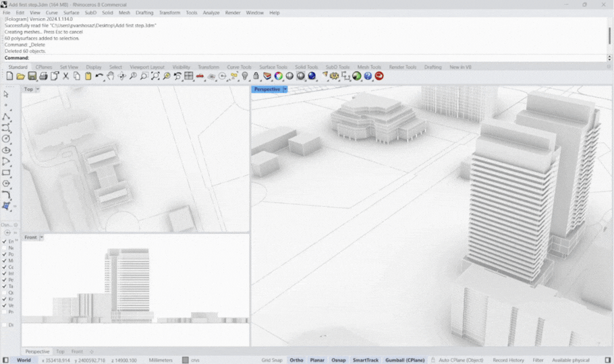This screenshot has height=364, width=614.
Task: Click the Copy to clipboard icon
Action: [x=77, y=76]
